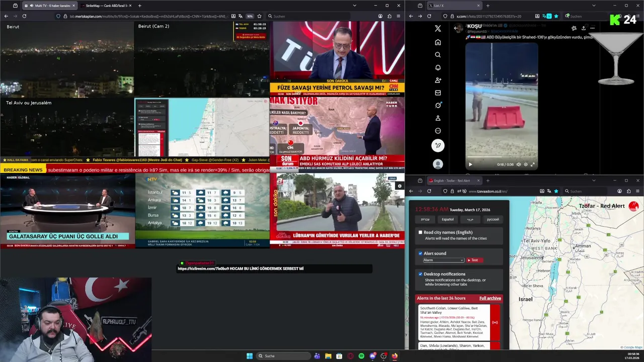Open X More circle menu icon
The image size is (644, 362).
tap(438, 131)
